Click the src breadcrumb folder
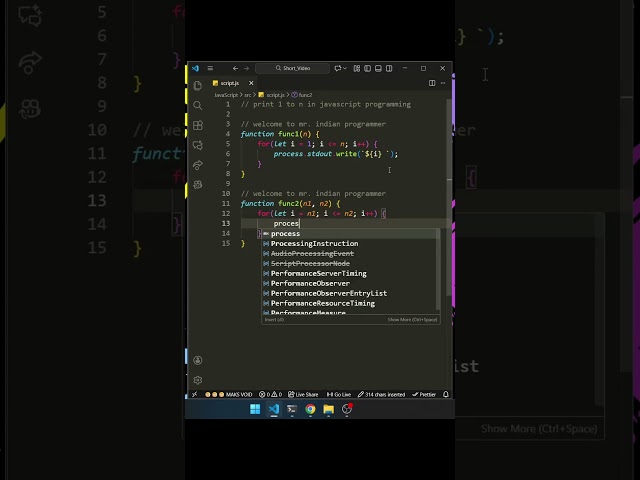The height and width of the screenshot is (480, 640). [248, 95]
